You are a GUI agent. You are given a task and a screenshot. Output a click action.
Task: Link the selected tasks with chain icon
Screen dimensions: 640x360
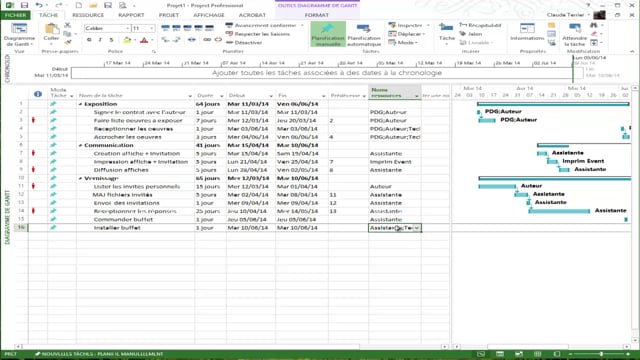click(x=207, y=40)
